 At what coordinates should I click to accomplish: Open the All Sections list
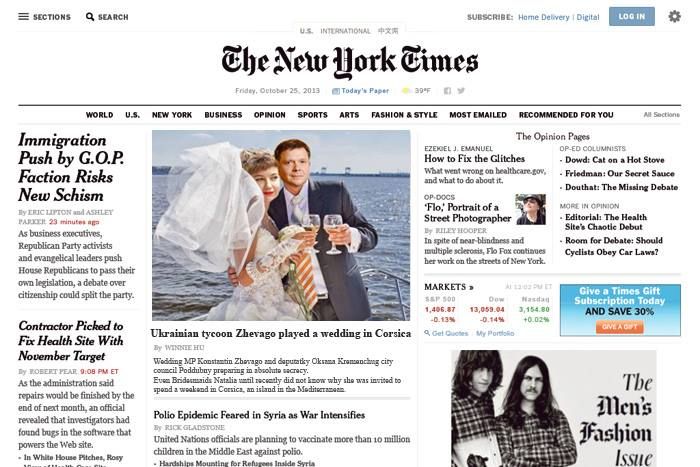pyautogui.click(x=662, y=115)
